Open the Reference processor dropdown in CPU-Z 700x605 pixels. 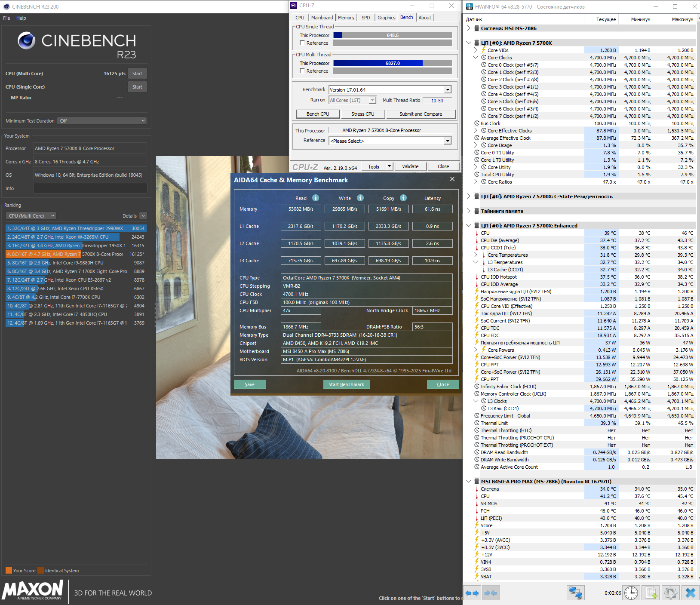coord(448,141)
